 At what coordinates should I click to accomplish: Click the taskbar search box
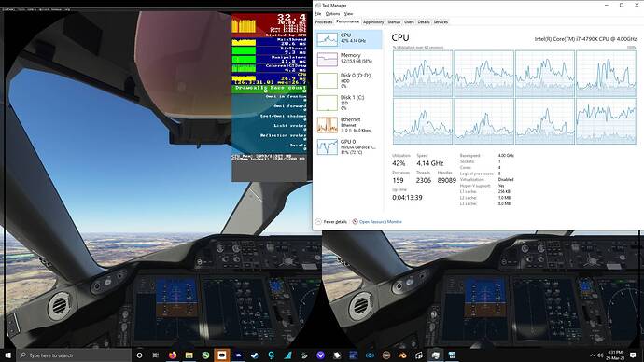74,355
